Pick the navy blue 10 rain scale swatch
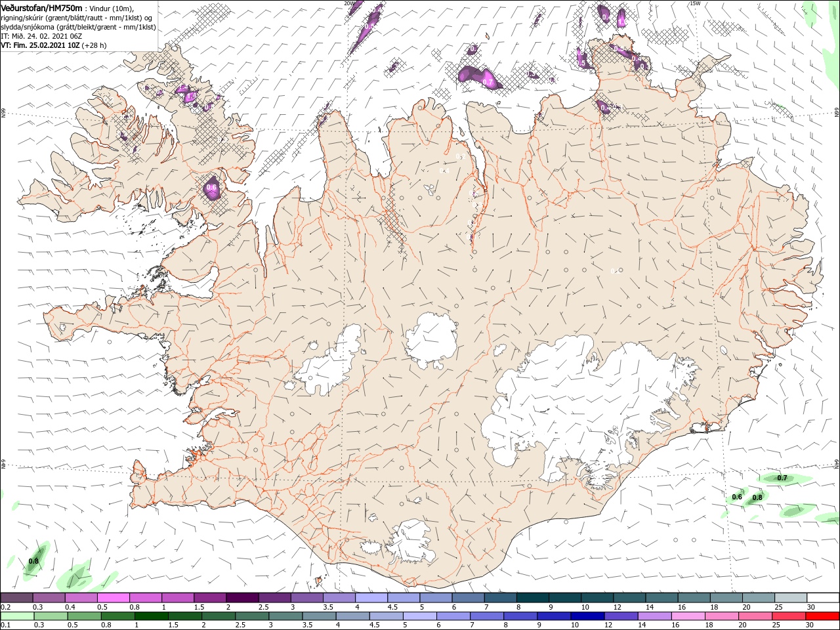840x630 pixels. 587,616
